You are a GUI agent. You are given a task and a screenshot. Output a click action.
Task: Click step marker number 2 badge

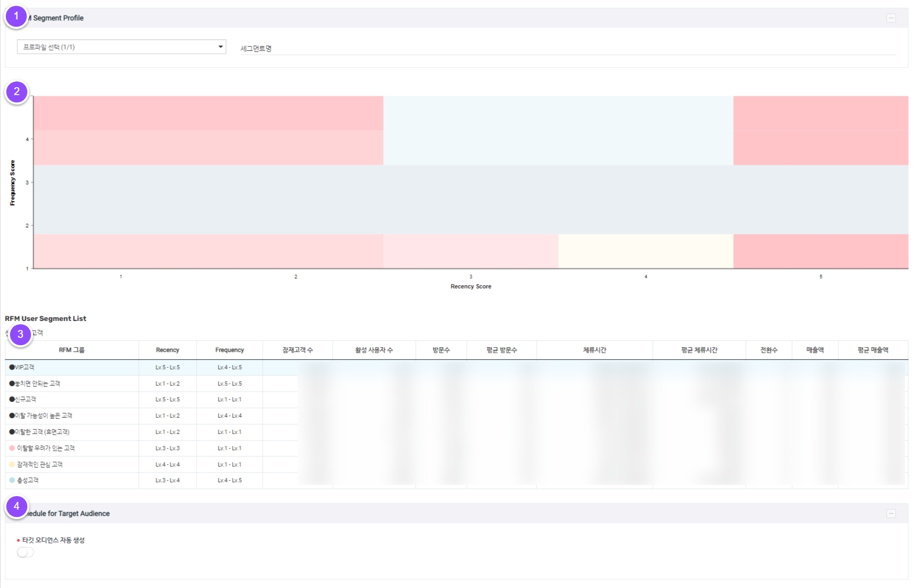click(17, 92)
